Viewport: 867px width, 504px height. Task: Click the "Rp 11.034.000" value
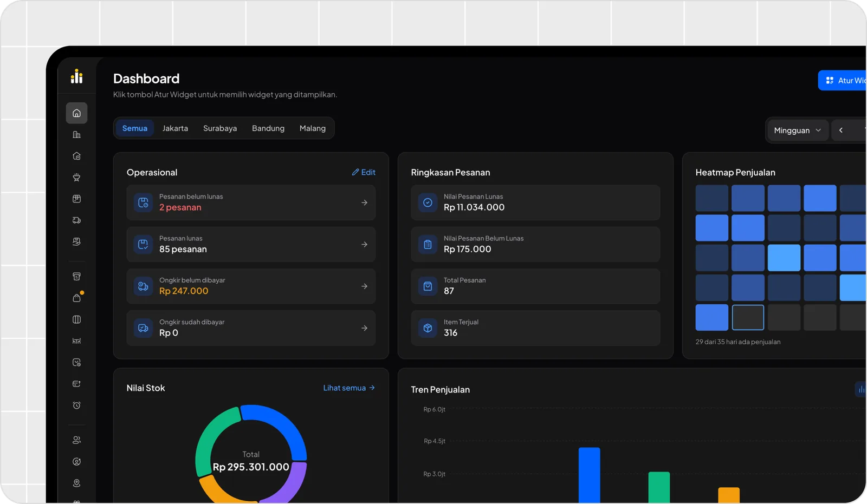(x=474, y=207)
